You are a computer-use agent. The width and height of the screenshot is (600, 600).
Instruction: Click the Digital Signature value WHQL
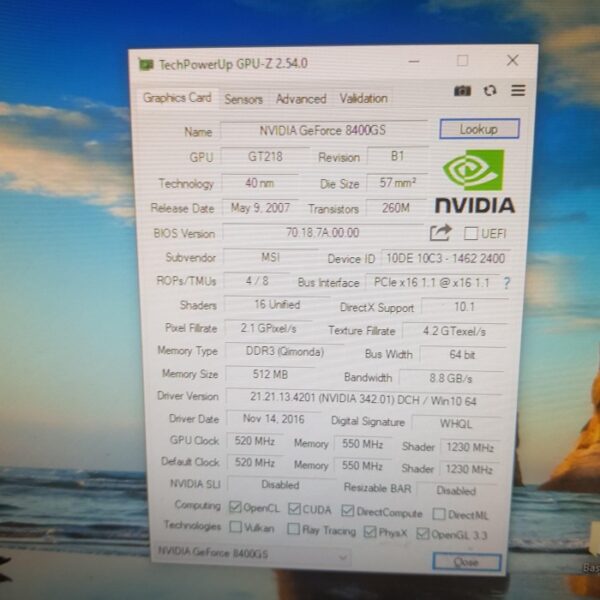click(x=455, y=424)
